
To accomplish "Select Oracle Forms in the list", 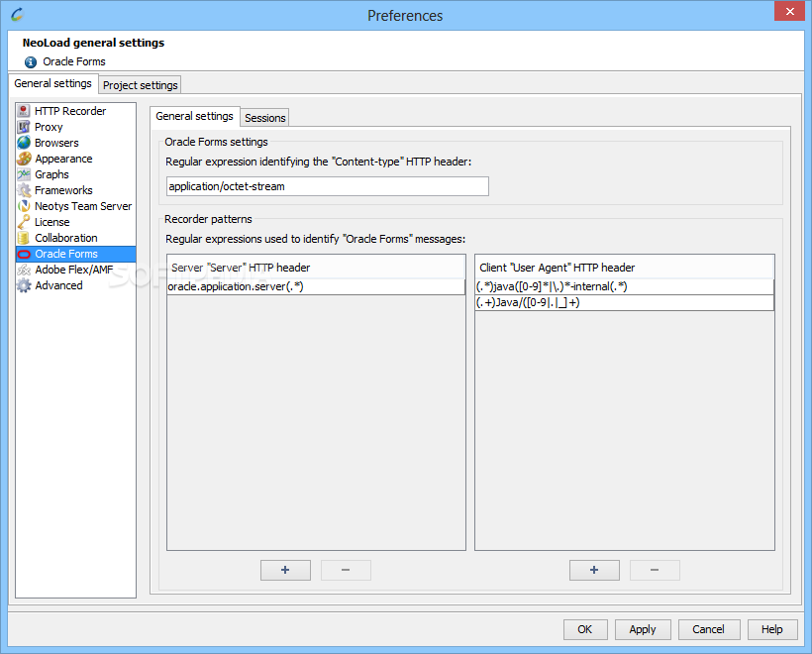I will tap(76, 254).
